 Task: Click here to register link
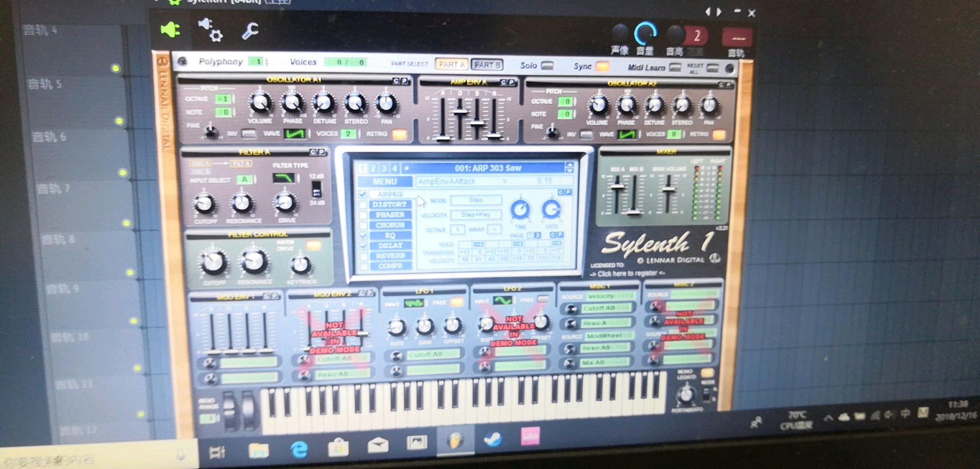[x=627, y=274]
